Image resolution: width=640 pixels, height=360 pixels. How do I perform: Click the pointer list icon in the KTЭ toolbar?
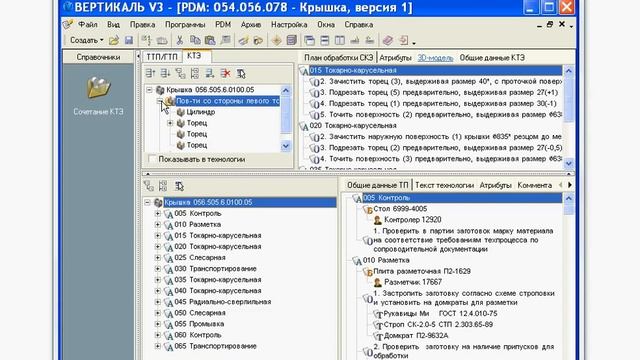click(241, 73)
